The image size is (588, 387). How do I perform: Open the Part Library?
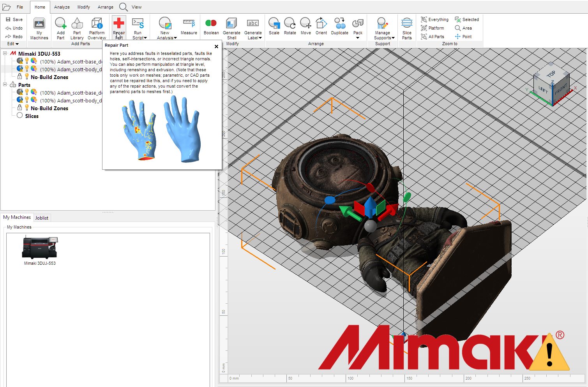tap(77, 28)
